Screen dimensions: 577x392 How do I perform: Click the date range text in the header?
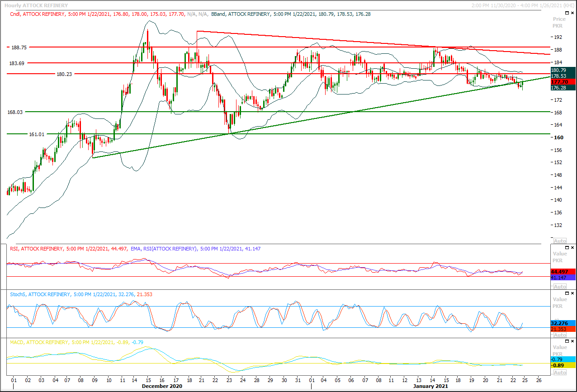(522, 5)
